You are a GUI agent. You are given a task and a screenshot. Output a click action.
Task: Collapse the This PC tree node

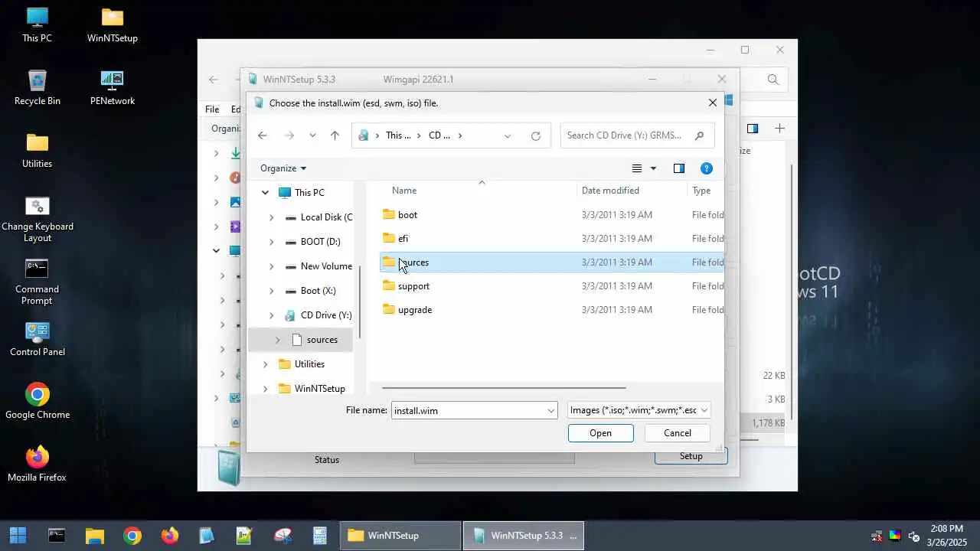(265, 193)
